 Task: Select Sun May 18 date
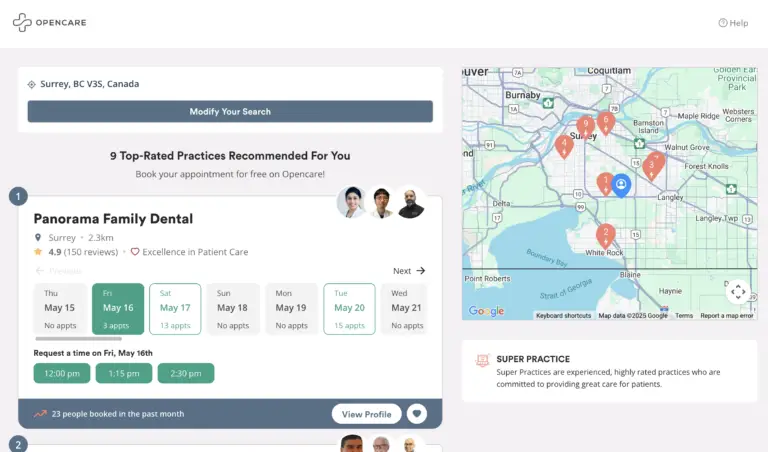233,309
